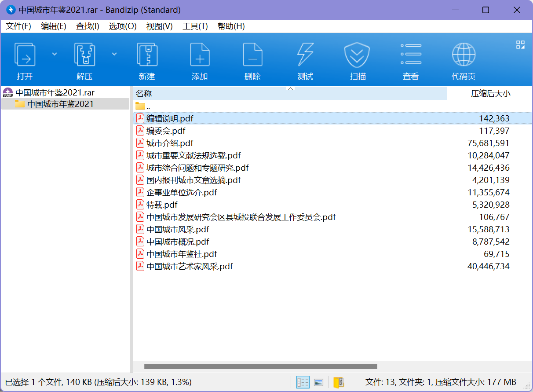
Task: Click the PDF icon beside 中国城市风采.pdf
Action: pos(140,229)
